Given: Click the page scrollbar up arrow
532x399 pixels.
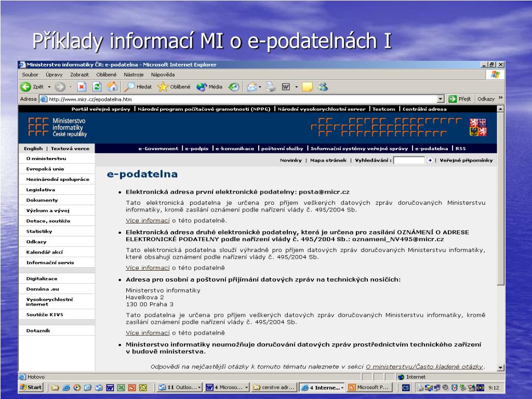Looking at the screenshot, I should [x=500, y=109].
